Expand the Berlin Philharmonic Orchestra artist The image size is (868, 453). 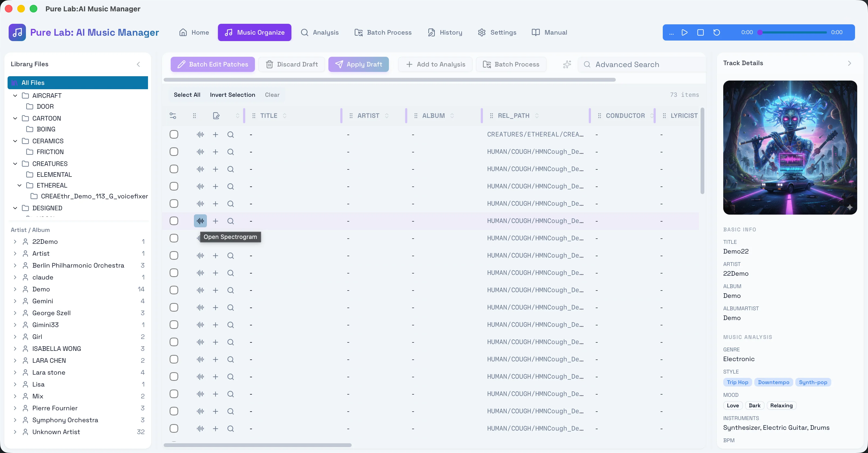coord(15,265)
